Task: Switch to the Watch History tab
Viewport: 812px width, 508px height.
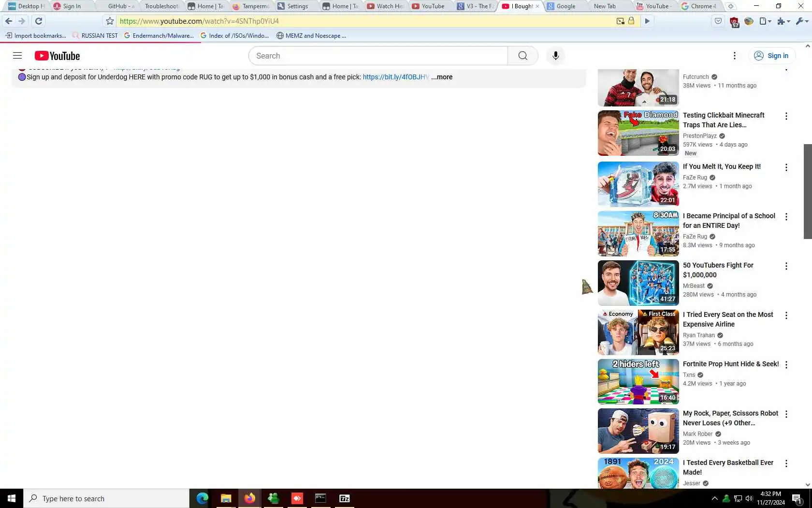Action: coord(386,6)
